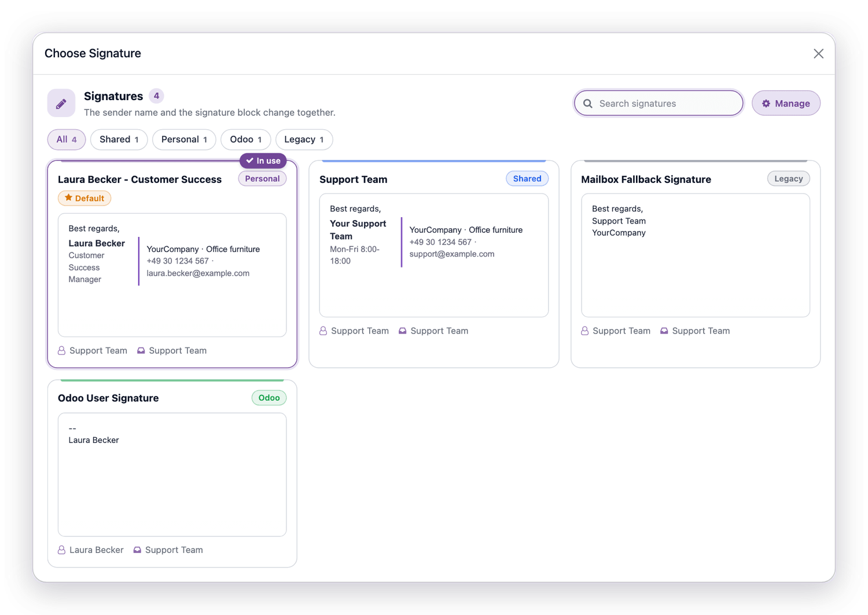Image resolution: width=868 pixels, height=615 pixels.
Task: Click the inbox icon under Mailbox Fallback Signature
Action: [x=664, y=331]
